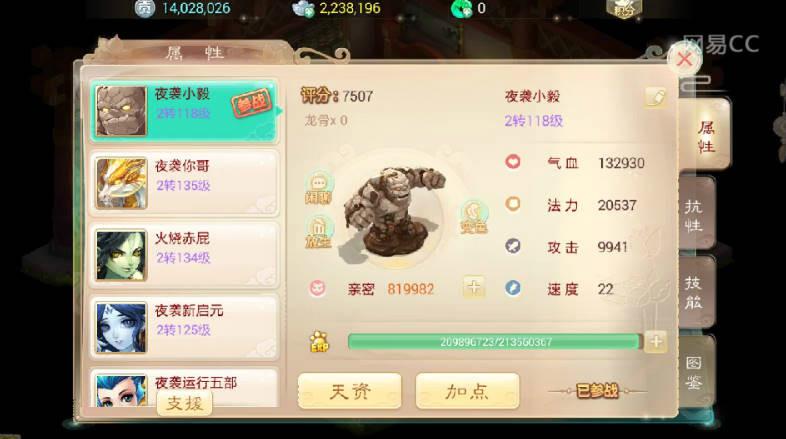The height and width of the screenshot is (439, 786).
Task: Select pet 火烧赤屁 in the list
Action: [x=184, y=256]
